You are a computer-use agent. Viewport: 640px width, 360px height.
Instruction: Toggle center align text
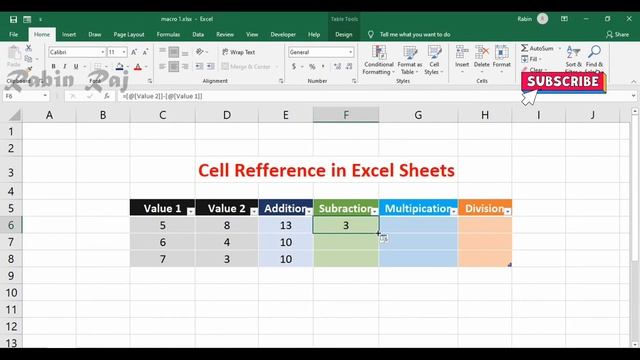173,66
